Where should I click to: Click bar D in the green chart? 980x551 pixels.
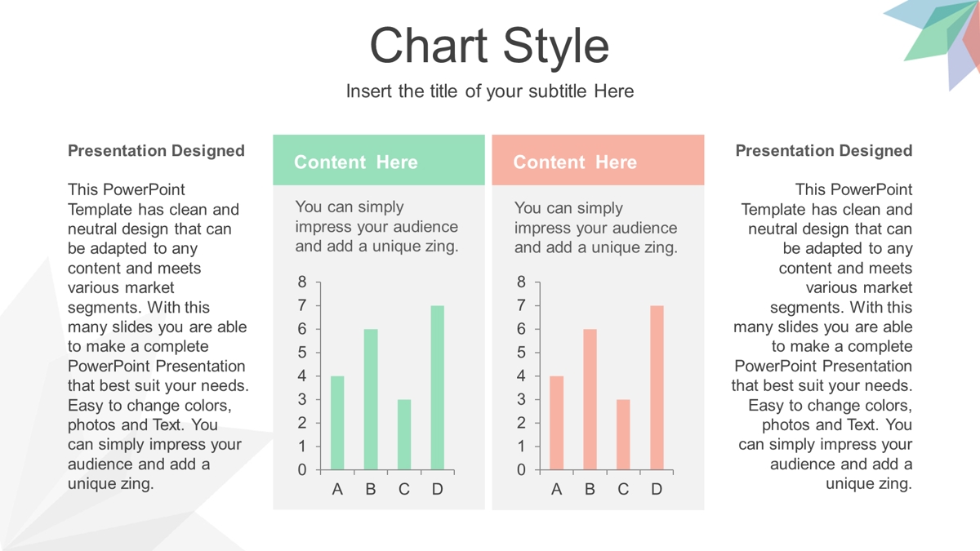437,388
